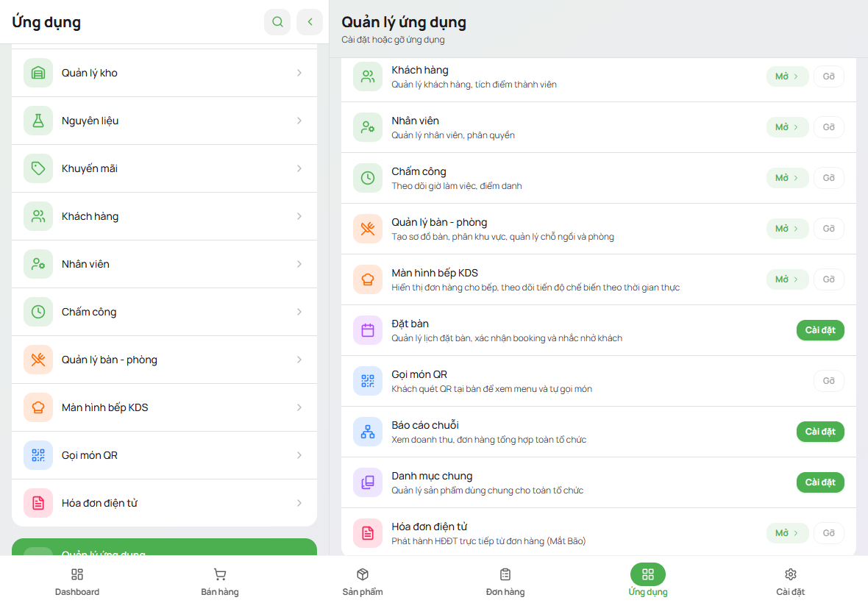Click Chấm công clock icon in sidebar
The height and width of the screenshot is (603, 868).
pos(38,312)
